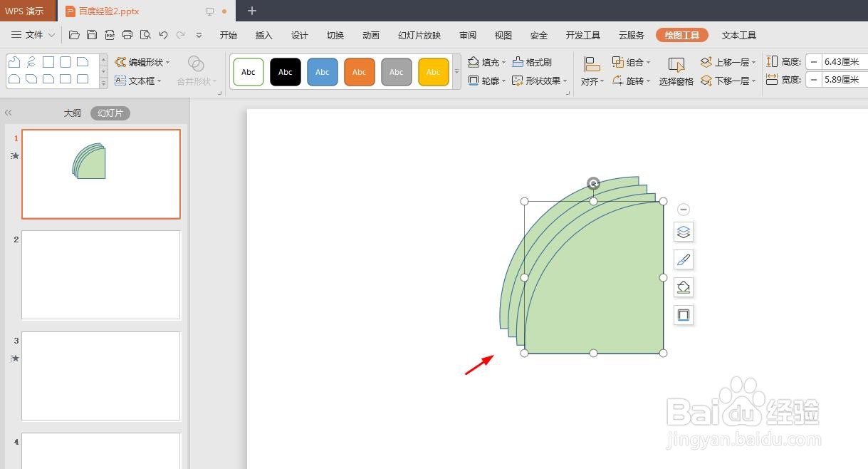Image resolution: width=868 pixels, height=469 pixels.
Task: Click the redo arrow icon
Action: click(x=181, y=35)
